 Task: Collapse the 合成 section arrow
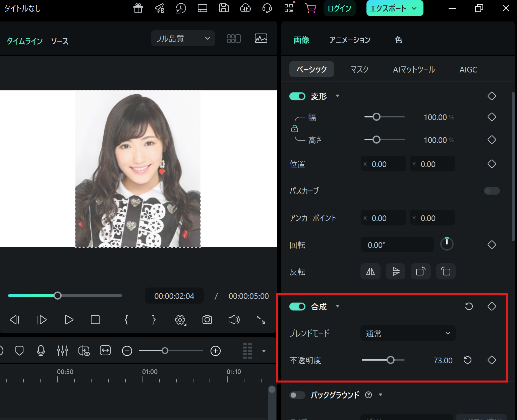click(x=338, y=306)
